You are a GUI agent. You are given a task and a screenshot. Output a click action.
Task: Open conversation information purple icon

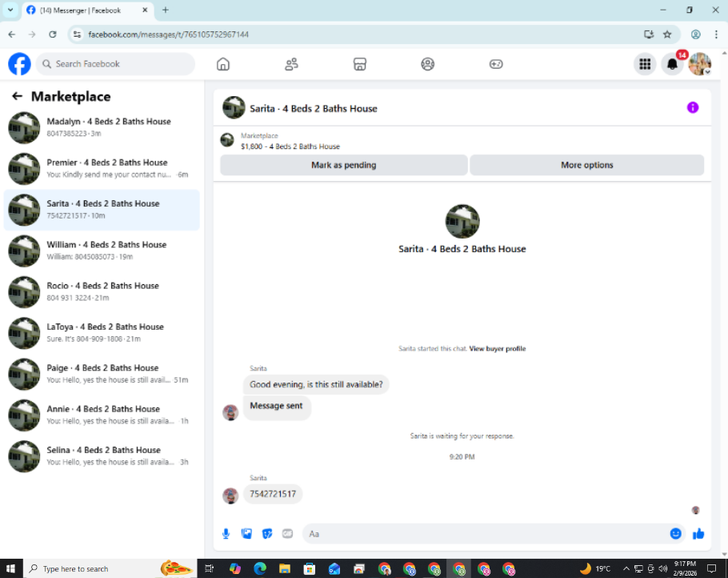[x=693, y=108]
